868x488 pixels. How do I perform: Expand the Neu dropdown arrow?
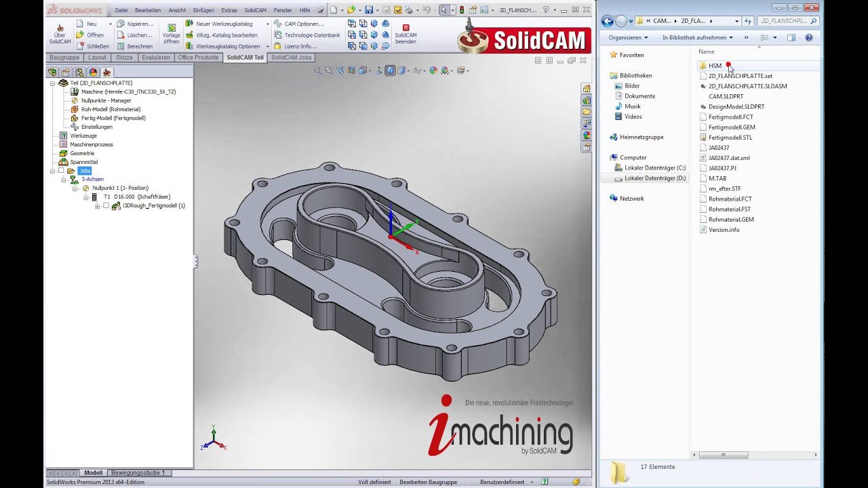pos(110,24)
